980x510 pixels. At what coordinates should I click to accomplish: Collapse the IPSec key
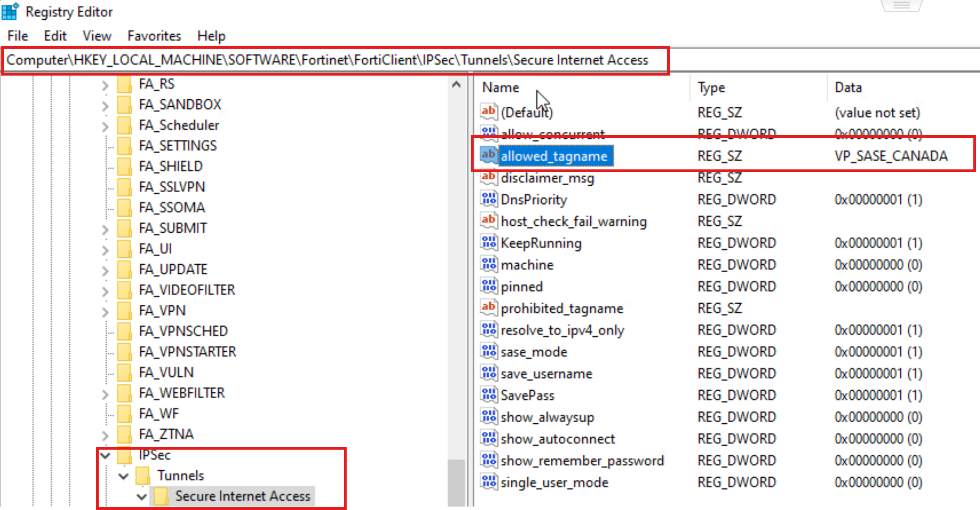point(106,455)
